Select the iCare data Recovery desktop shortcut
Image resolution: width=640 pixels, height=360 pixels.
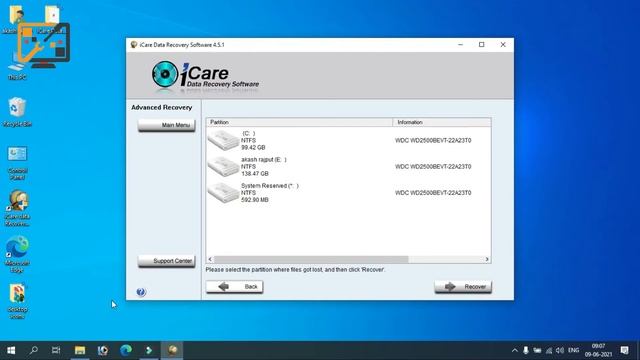(17, 208)
